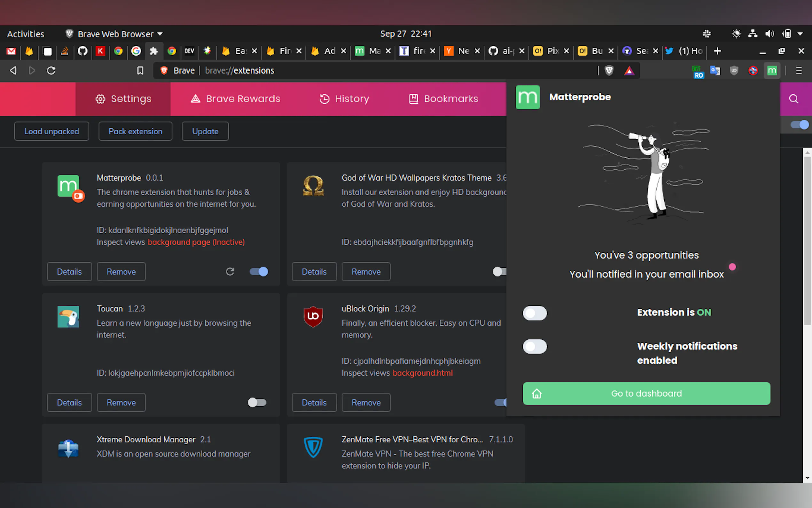Image resolution: width=812 pixels, height=508 pixels.
Task: Click the Brave Shields lion icon
Action: (x=609, y=71)
